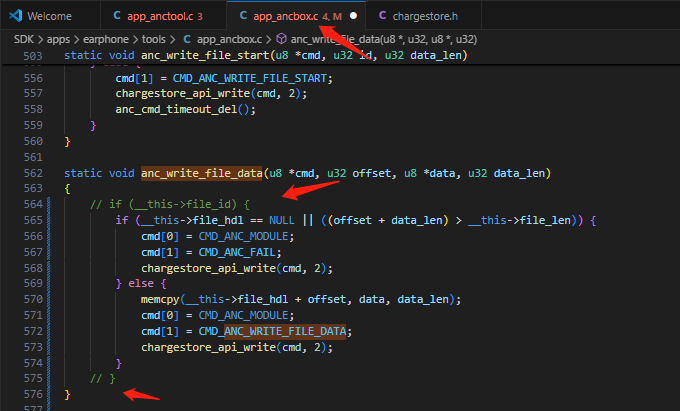Click modified-lines blue gutter bar at line 568
680x411 pixels.
[48, 268]
